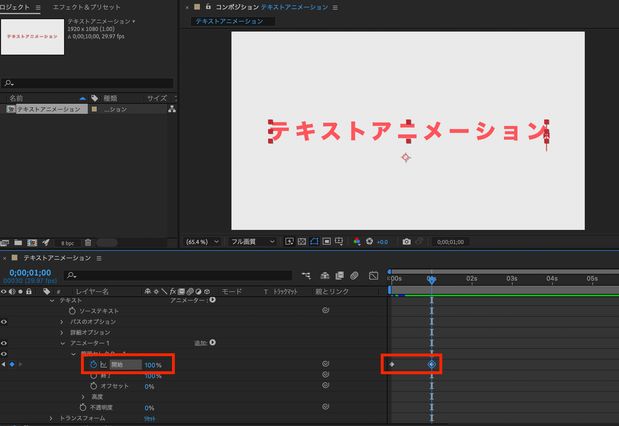Open the フル画質 resolution dropdown
This screenshot has height=426, width=619.
(253, 242)
